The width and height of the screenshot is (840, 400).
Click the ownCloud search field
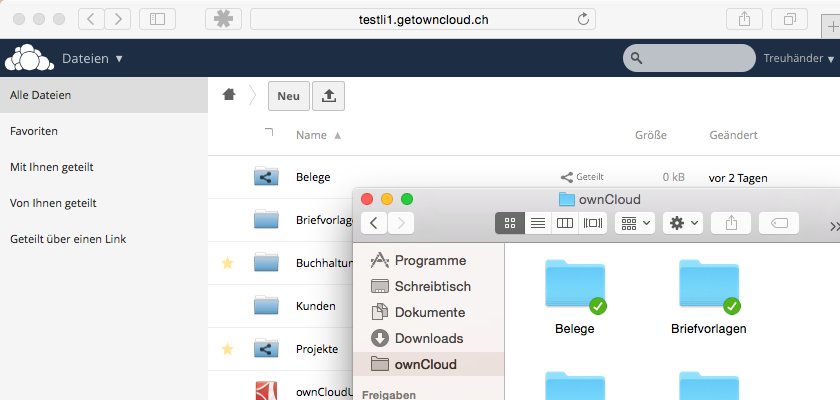point(689,58)
